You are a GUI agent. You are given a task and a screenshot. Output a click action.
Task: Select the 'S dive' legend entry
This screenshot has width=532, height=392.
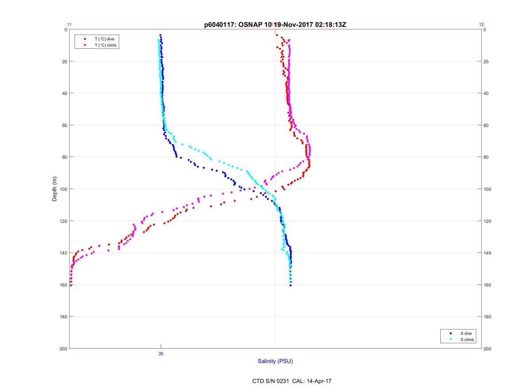tap(466, 333)
